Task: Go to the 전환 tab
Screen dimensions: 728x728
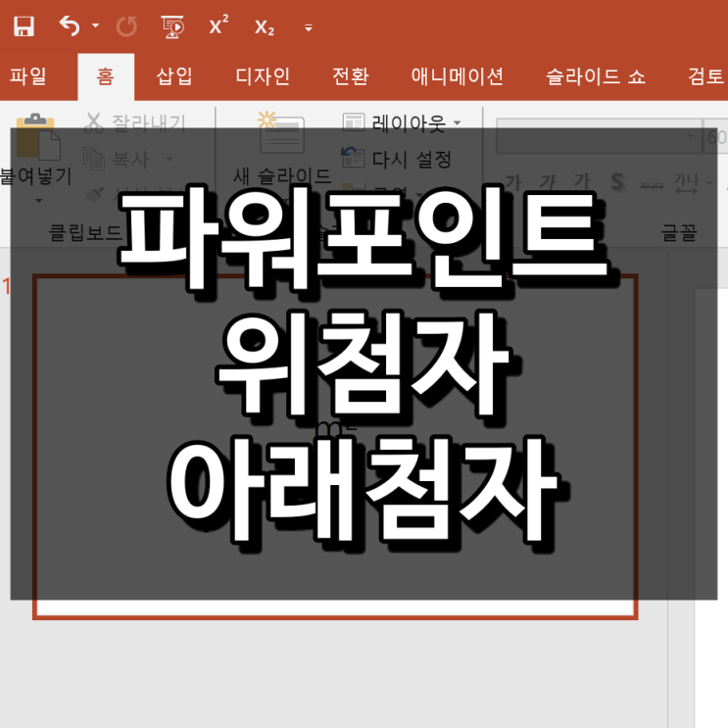Action: click(x=351, y=76)
